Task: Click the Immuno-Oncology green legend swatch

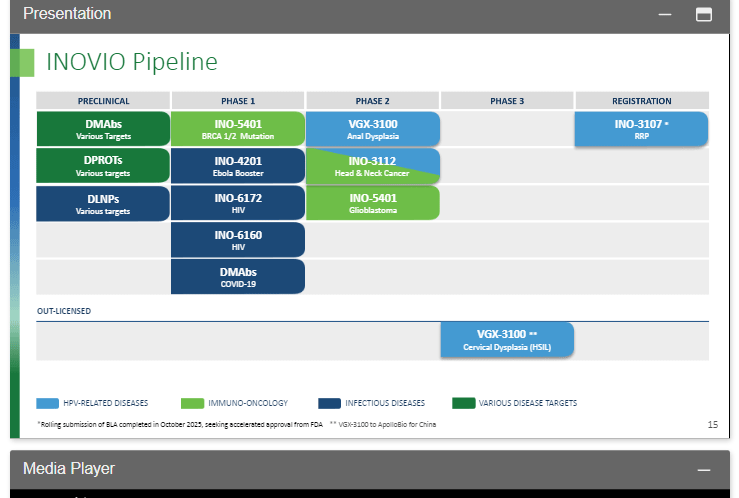Action: pos(192,403)
